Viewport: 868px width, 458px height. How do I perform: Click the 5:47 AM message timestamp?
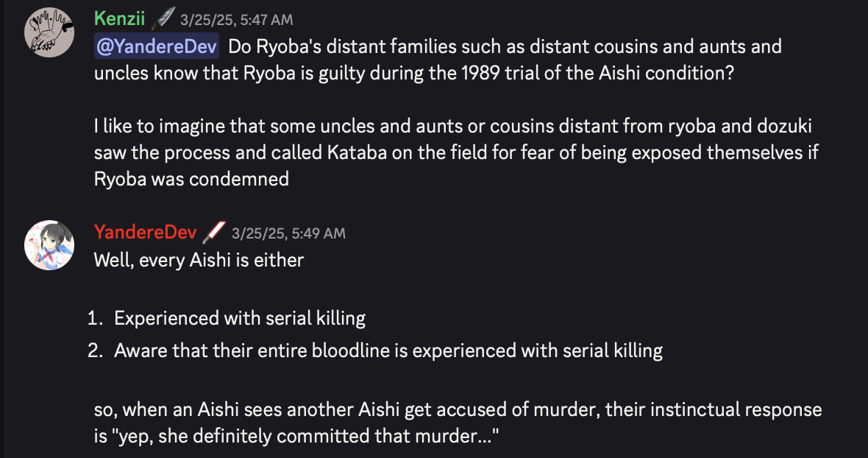click(x=235, y=19)
